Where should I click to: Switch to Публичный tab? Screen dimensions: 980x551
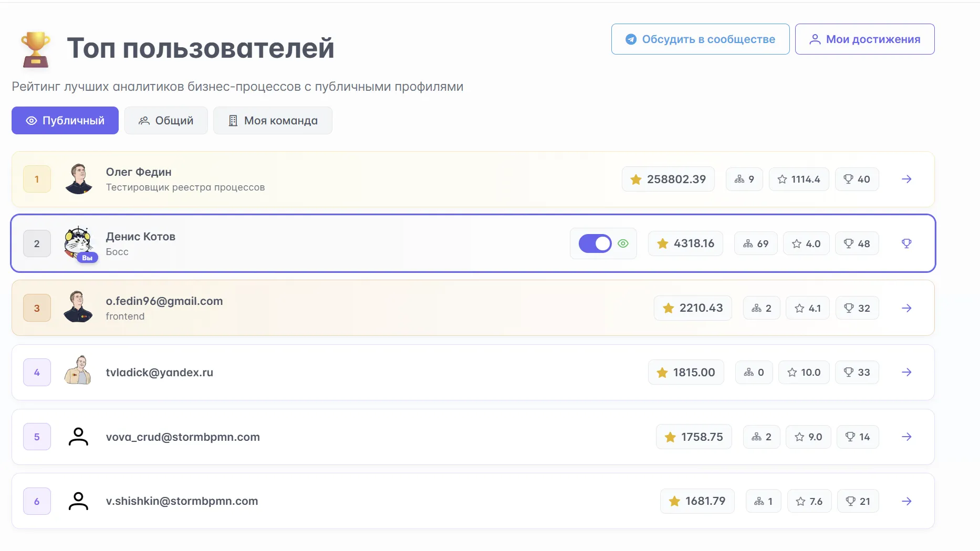(65, 121)
